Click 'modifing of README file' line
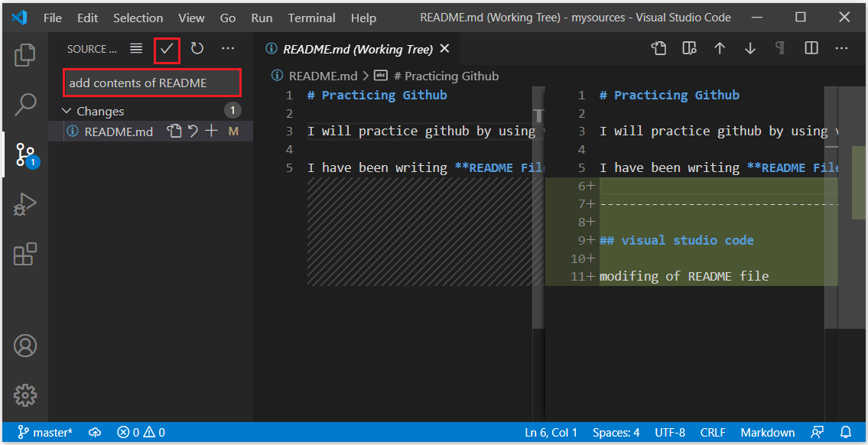The width and height of the screenshot is (868, 445). point(684,276)
